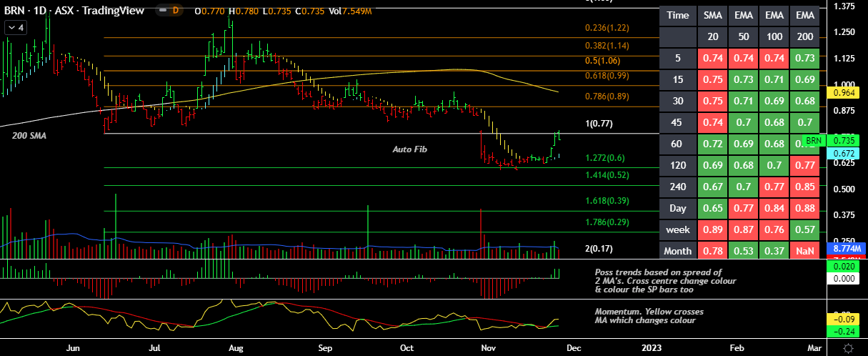
Task: Click the NaN cell in the table
Action: point(804,251)
